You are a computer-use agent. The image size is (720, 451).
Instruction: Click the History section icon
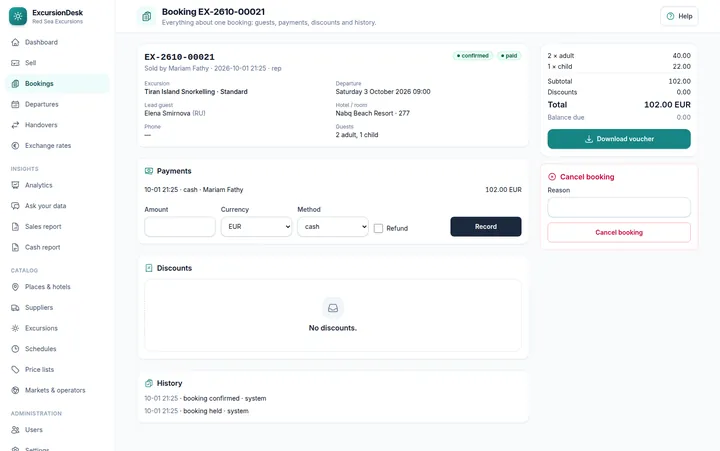pyautogui.click(x=149, y=383)
